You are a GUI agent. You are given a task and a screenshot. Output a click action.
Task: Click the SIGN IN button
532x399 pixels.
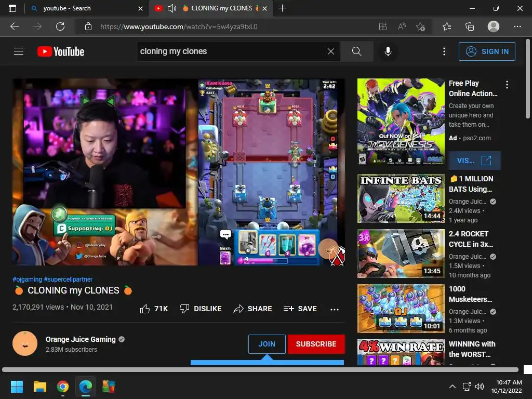click(486, 51)
